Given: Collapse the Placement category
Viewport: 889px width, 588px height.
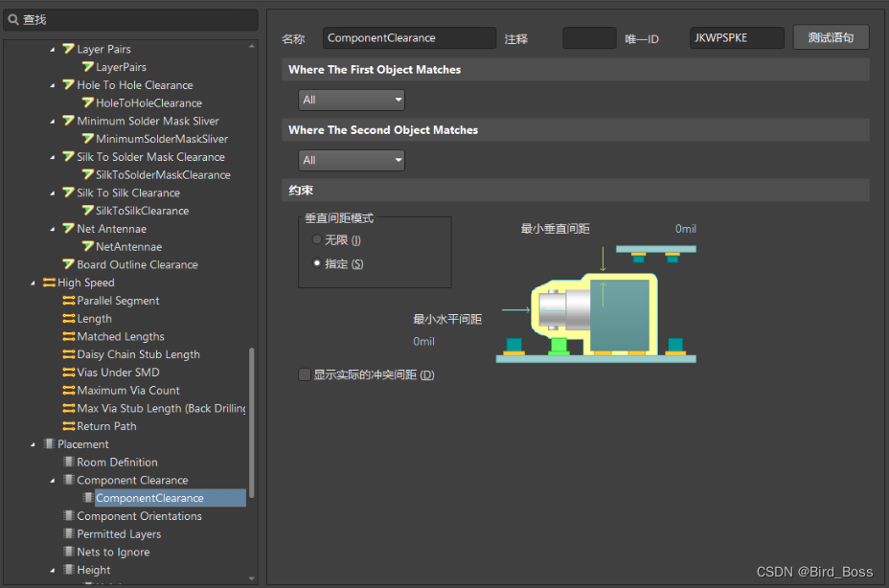Looking at the screenshot, I should pos(33,444).
